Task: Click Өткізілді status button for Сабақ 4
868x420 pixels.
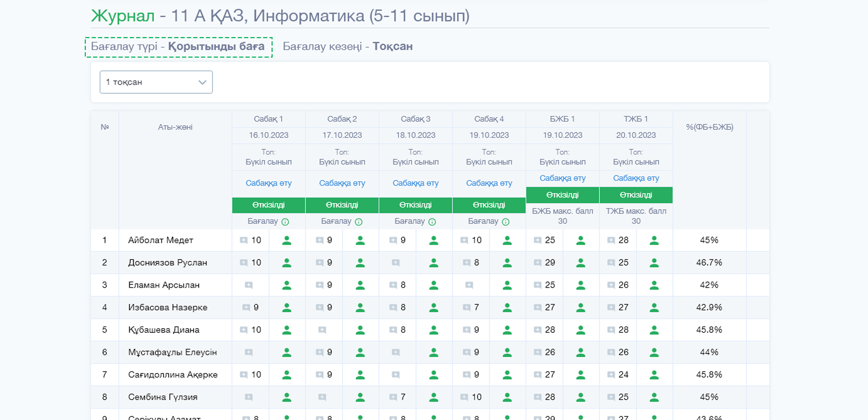Action: coord(489,205)
